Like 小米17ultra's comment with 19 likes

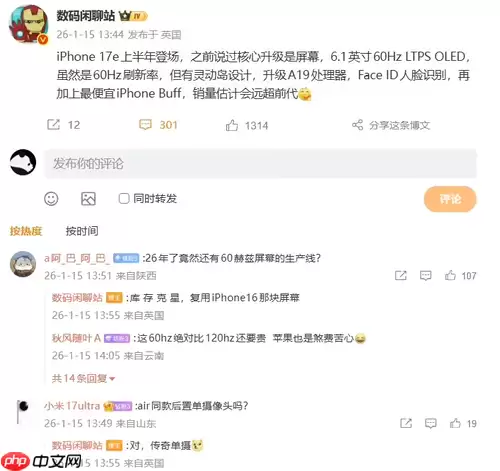click(455, 423)
